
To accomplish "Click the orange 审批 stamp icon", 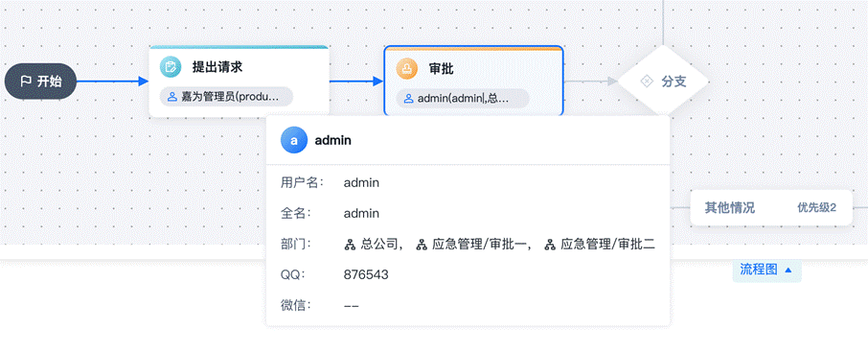I will (x=407, y=69).
